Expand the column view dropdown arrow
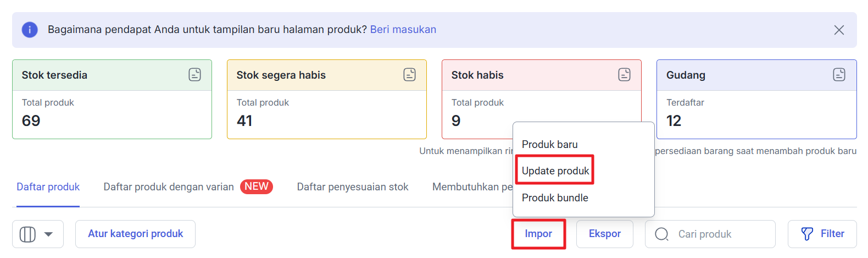Viewport: 868px width, 258px height. click(x=48, y=234)
